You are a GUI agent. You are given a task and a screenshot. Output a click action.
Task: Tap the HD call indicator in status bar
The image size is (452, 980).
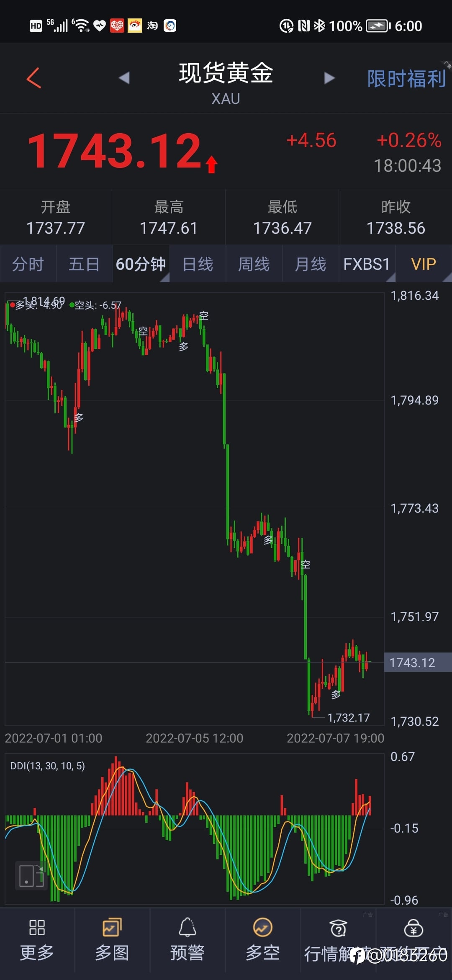(x=36, y=26)
